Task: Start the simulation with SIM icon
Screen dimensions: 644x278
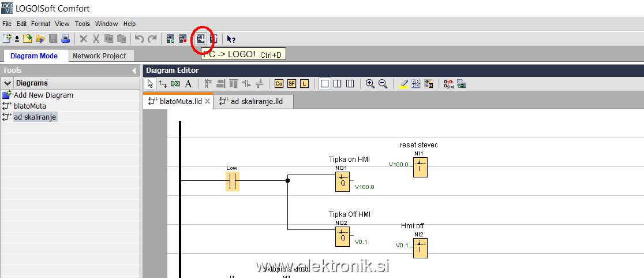Action: 448,84
